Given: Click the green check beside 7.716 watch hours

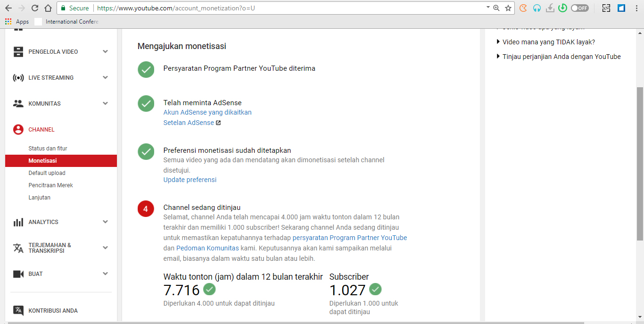Looking at the screenshot, I should [x=209, y=289].
